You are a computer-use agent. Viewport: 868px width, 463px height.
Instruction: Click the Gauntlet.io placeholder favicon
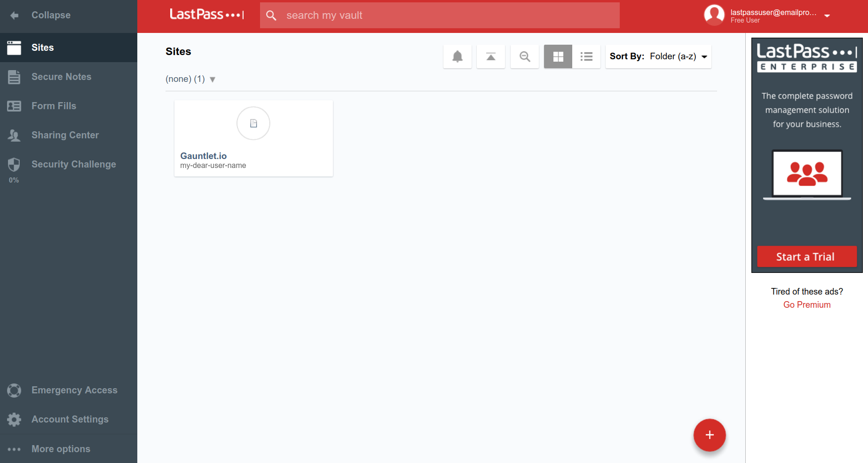(253, 123)
